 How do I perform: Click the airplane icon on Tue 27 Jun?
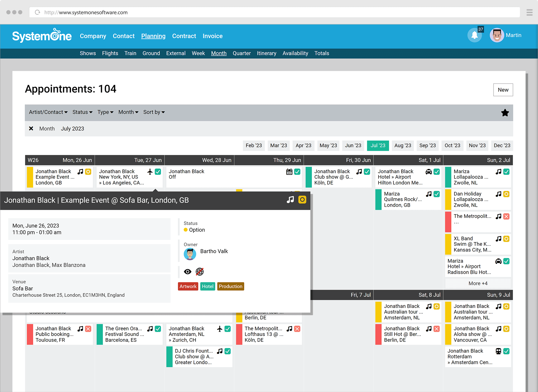(150, 172)
